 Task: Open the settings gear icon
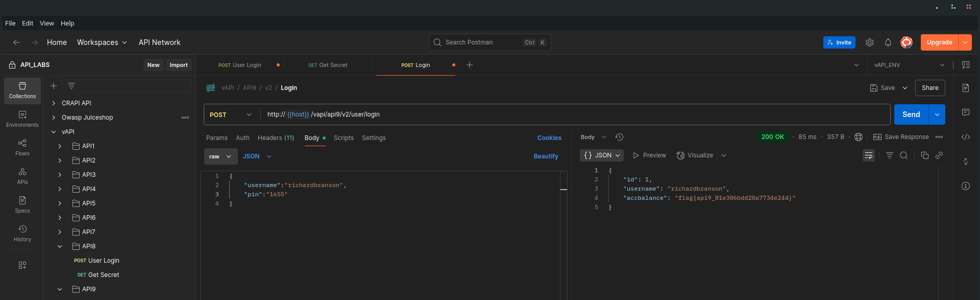(x=870, y=42)
